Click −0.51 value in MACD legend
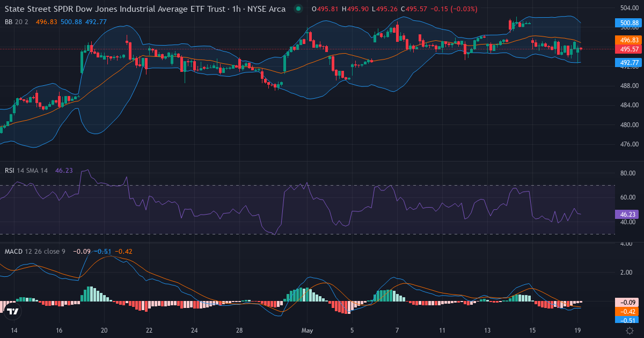Screen dimensions: 644x338 103,251
